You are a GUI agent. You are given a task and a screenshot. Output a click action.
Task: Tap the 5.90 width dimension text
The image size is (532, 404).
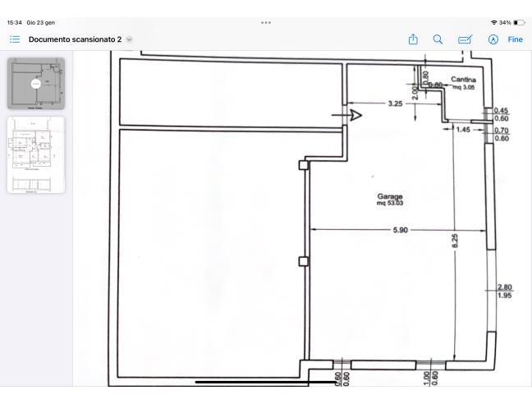[400, 230]
